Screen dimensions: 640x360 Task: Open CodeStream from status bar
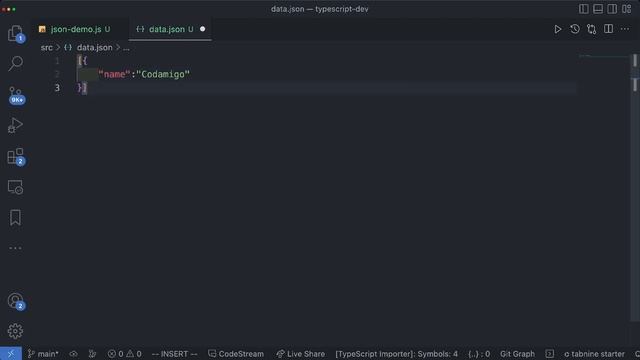[x=236, y=354]
